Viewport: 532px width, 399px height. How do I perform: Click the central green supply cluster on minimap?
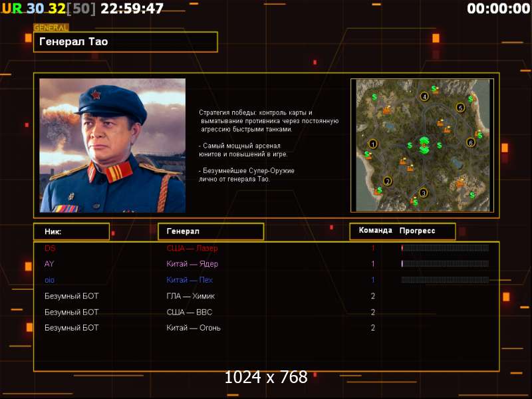click(x=424, y=145)
